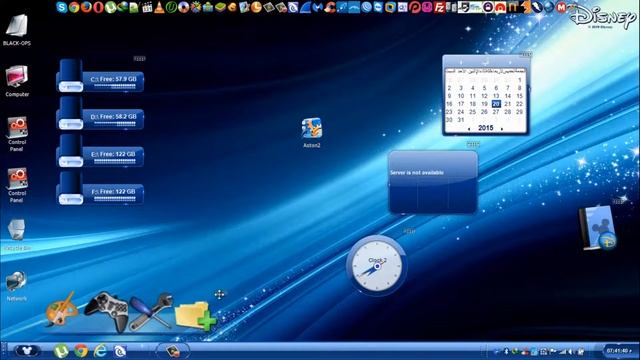Open the Mickey Mouse book icon
Screen dimensions: 640x360
[598, 227]
